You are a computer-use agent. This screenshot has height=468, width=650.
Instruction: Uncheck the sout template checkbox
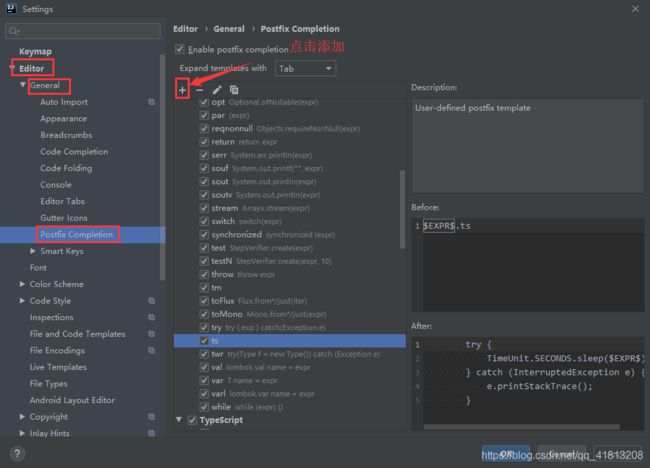tap(204, 182)
